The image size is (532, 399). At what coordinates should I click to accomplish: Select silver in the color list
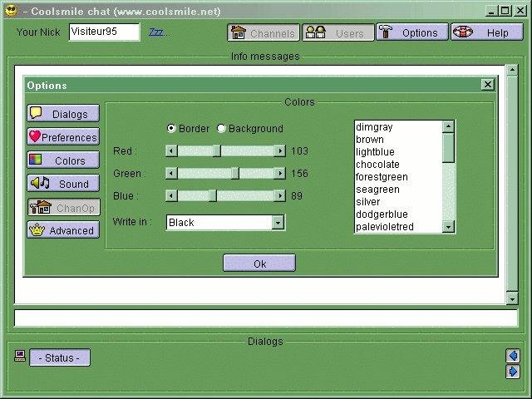coord(398,202)
